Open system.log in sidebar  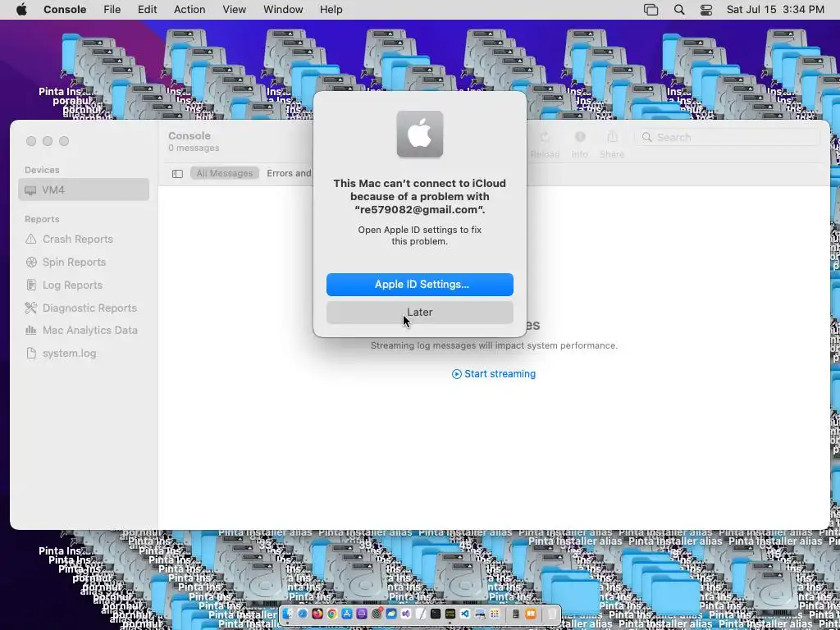[x=69, y=353]
